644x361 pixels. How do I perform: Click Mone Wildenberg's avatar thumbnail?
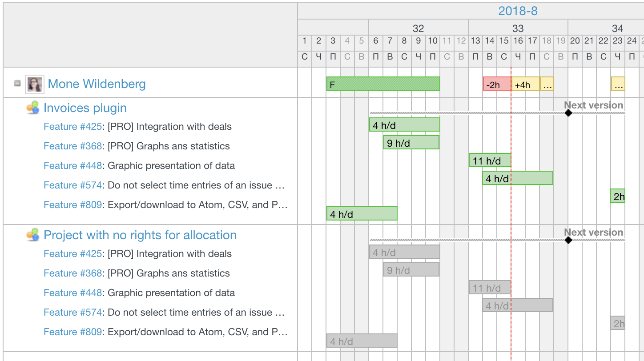pos(35,84)
